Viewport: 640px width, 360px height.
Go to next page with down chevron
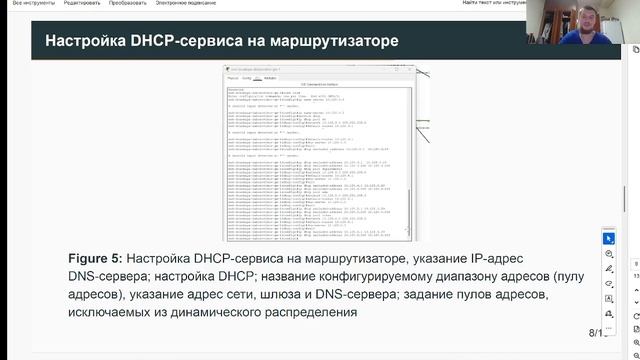636,302
